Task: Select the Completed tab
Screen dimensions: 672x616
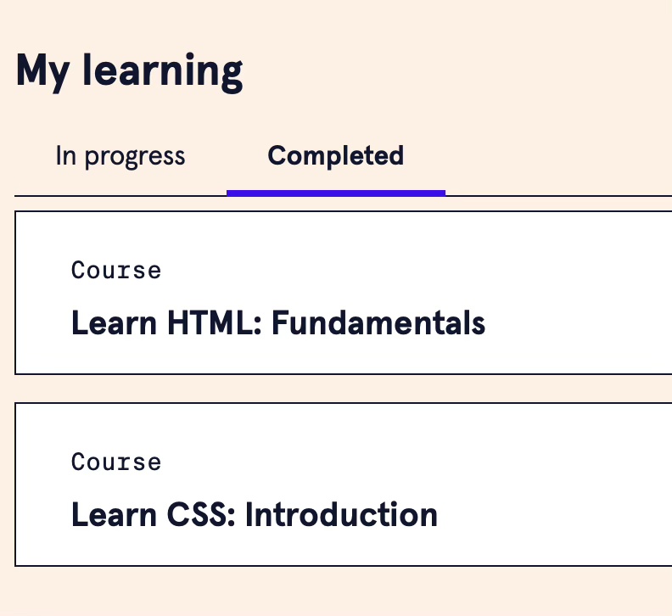Action: point(335,156)
